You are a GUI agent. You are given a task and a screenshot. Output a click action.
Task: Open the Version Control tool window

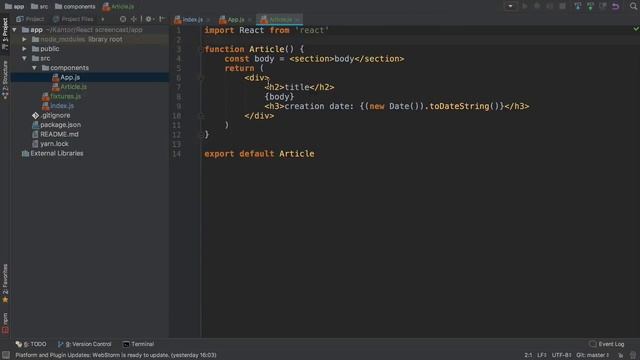coord(84,344)
